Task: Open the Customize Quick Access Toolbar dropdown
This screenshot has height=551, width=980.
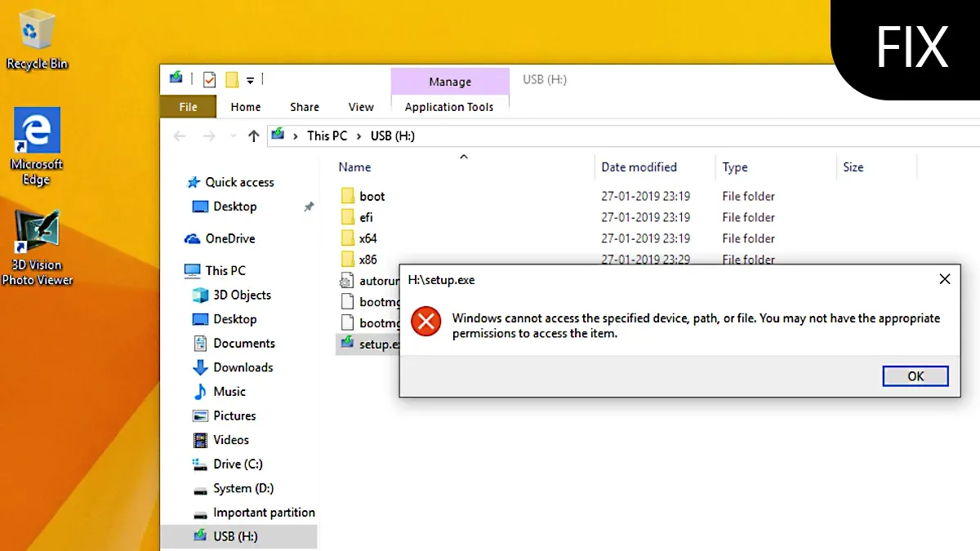Action: pyautogui.click(x=250, y=80)
